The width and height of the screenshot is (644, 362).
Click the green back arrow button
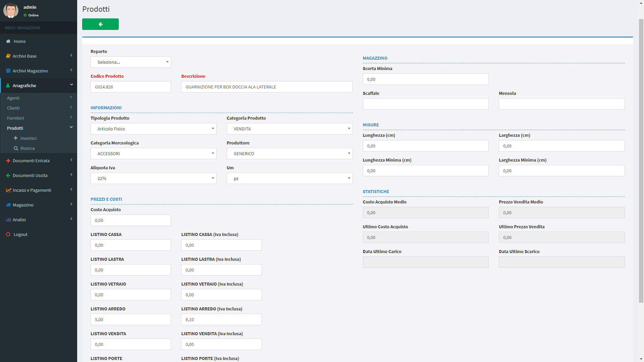[x=100, y=24]
